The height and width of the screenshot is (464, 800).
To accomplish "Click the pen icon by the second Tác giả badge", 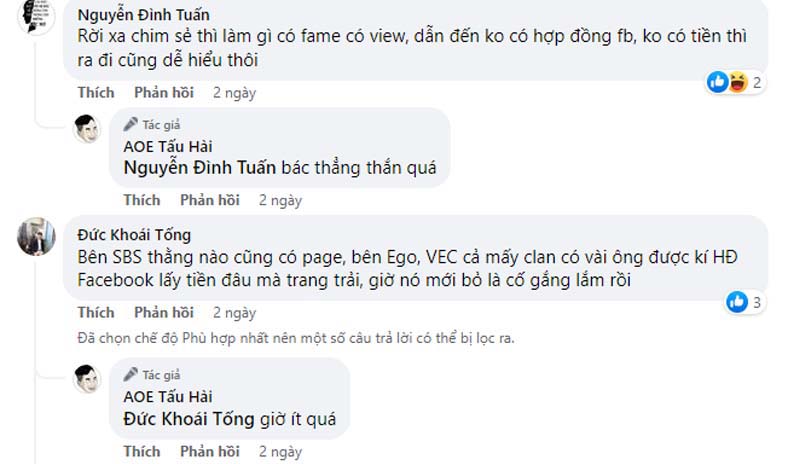I will click(130, 374).
